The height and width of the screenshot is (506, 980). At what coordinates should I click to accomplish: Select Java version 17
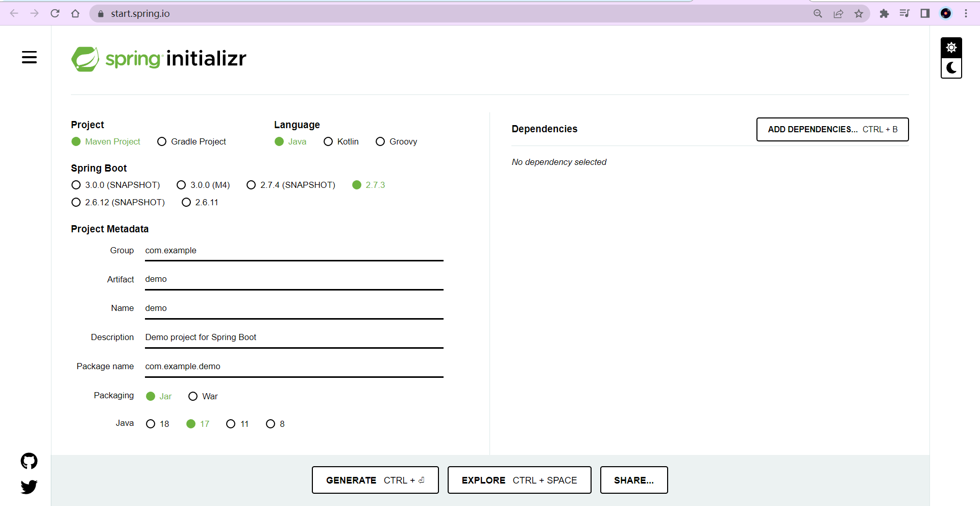[198, 424]
